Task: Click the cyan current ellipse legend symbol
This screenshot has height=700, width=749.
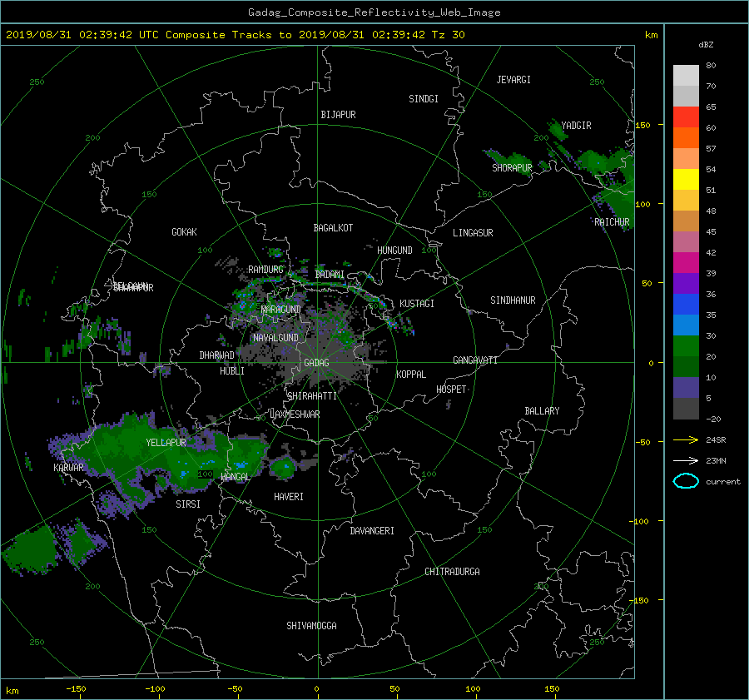Action: click(686, 481)
